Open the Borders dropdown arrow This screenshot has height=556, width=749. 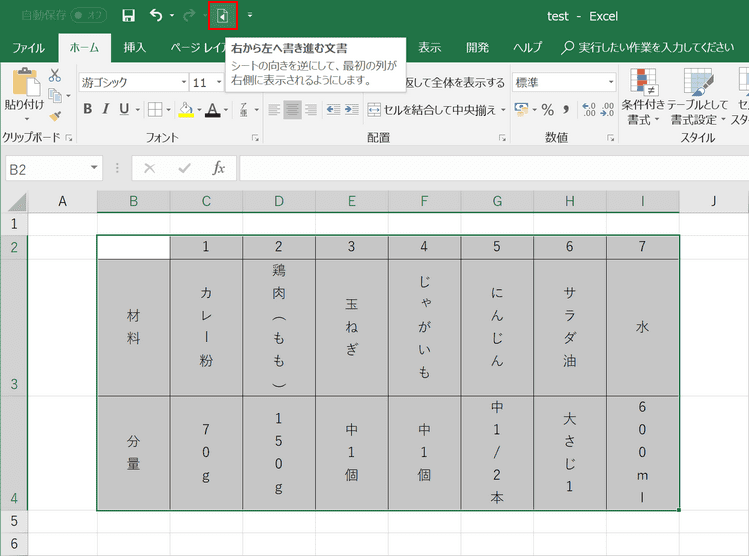point(169,110)
